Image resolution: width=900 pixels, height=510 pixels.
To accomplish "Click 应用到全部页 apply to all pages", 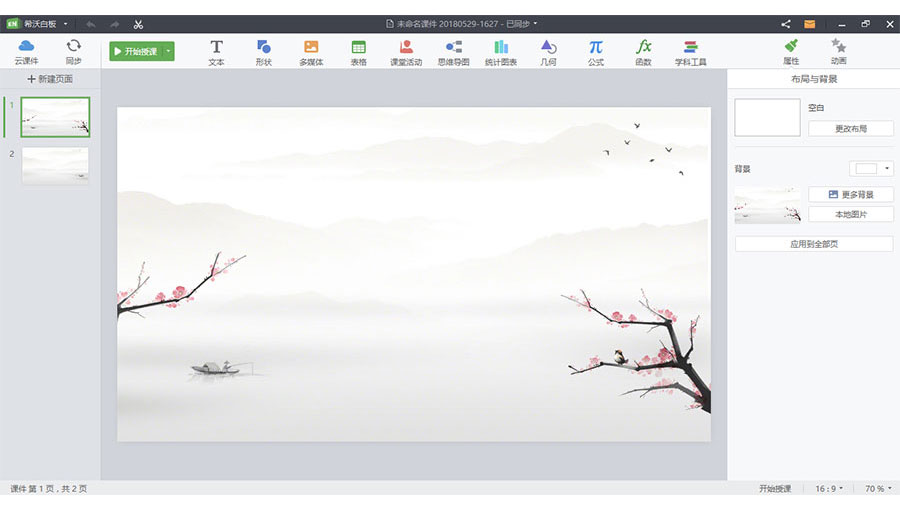I will pos(813,244).
